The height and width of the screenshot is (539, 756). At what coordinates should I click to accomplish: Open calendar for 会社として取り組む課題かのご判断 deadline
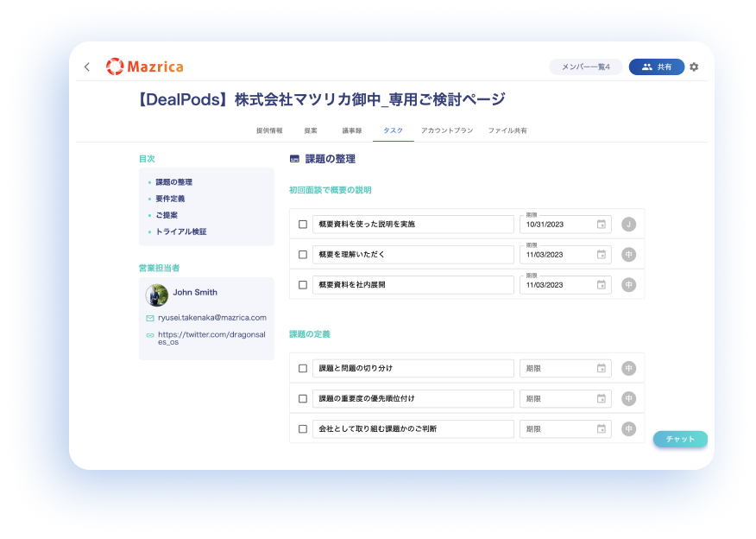602,428
